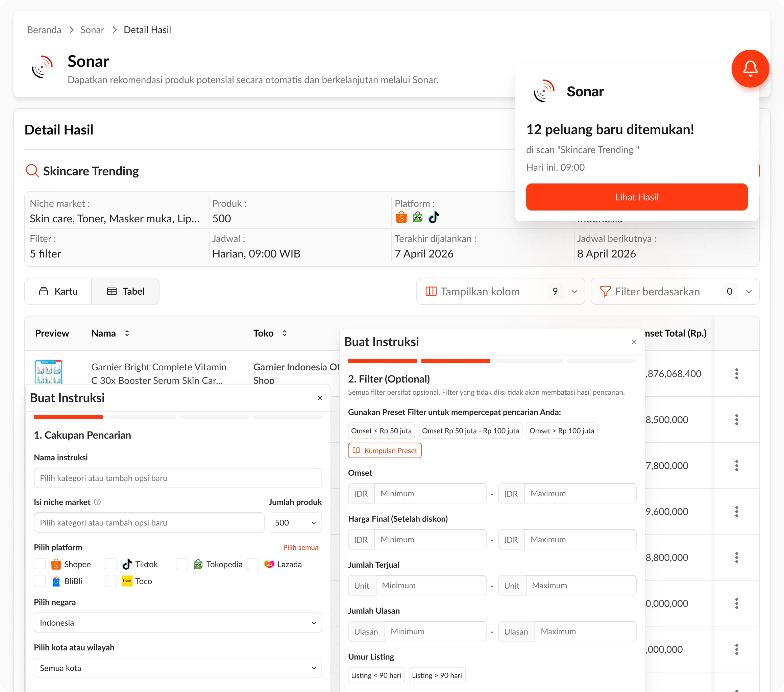
Task: Tick the Toco platform checkbox
Action: click(111, 581)
